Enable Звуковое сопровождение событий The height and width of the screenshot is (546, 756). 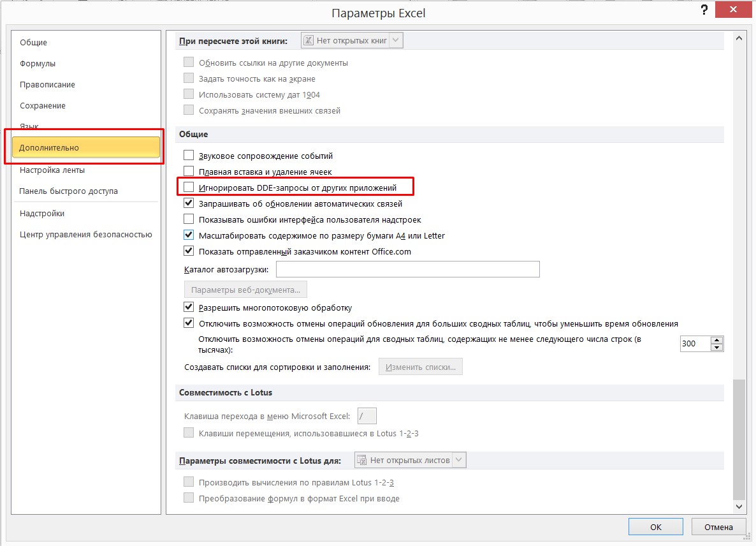pyautogui.click(x=189, y=155)
